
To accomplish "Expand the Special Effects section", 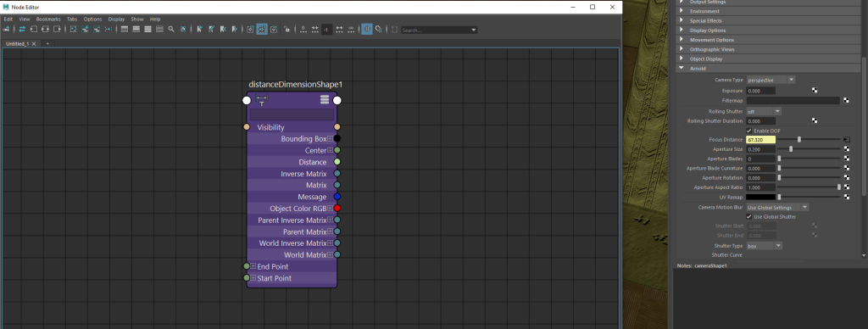I will 682,20.
